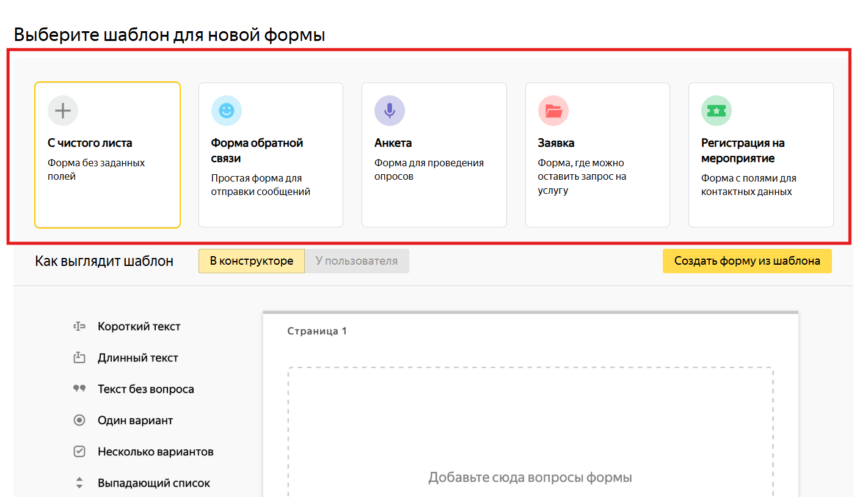Open the Страница 1 page label

317,331
